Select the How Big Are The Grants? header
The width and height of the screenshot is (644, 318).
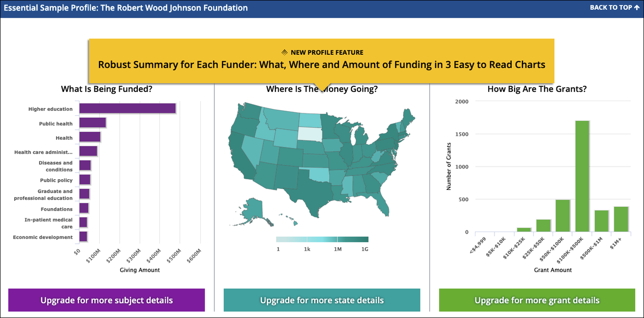(537, 89)
